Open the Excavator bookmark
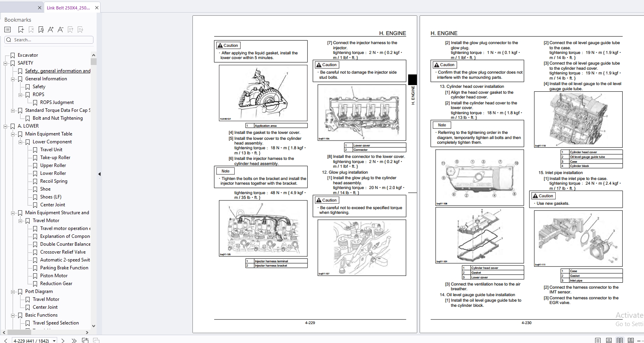The width and height of the screenshot is (644, 343). 28,55
